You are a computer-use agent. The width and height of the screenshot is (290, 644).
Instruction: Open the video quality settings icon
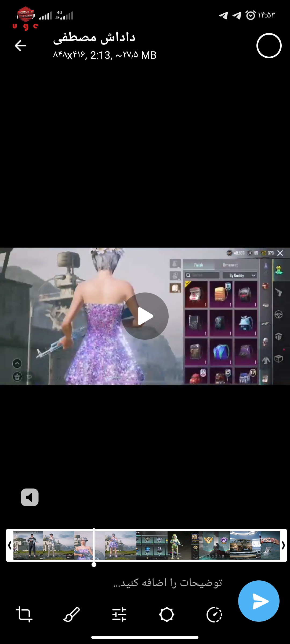(x=167, y=614)
